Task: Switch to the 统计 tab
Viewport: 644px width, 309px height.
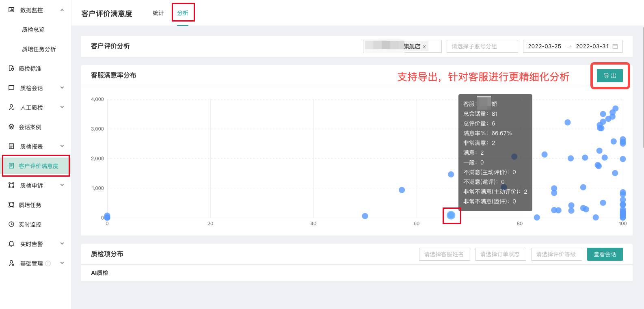Action: [x=158, y=13]
